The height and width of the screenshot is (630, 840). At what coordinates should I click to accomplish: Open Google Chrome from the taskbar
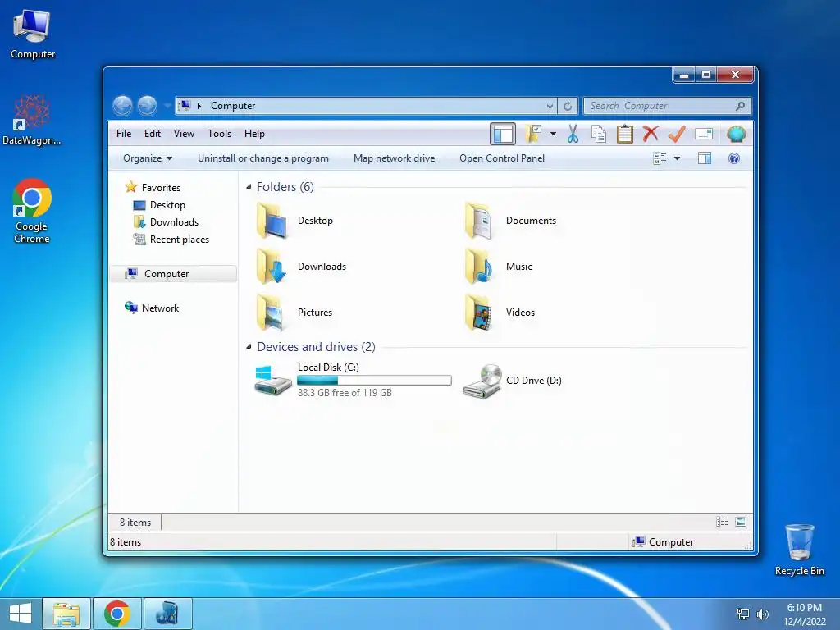116,614
